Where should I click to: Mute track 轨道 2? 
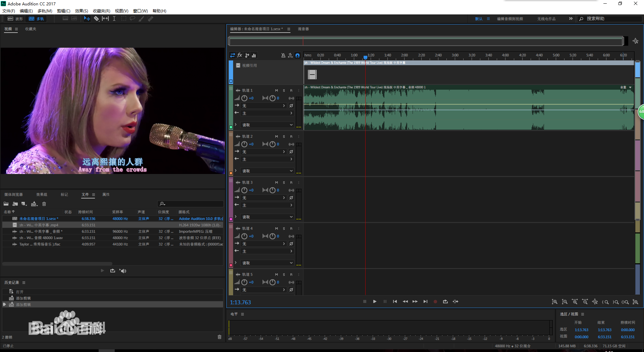point(276,137)
